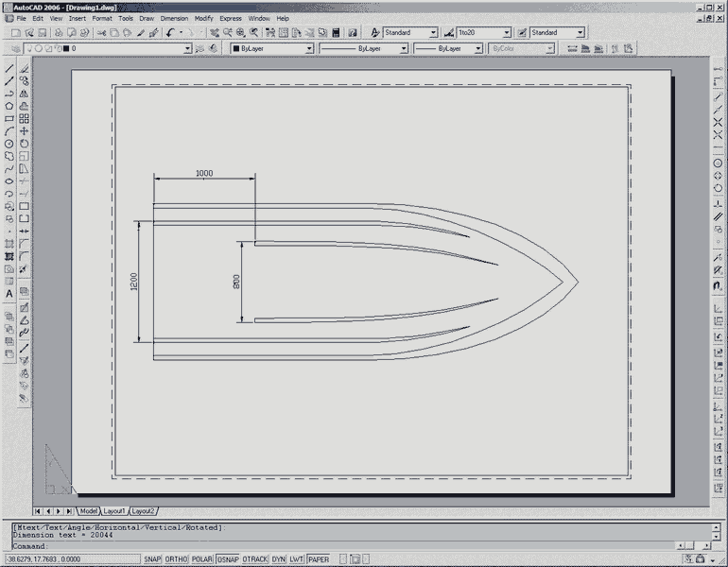The height and width of the screenshot is (567, 728).
Task: Open the ByLayer color control
Action: 272,48
